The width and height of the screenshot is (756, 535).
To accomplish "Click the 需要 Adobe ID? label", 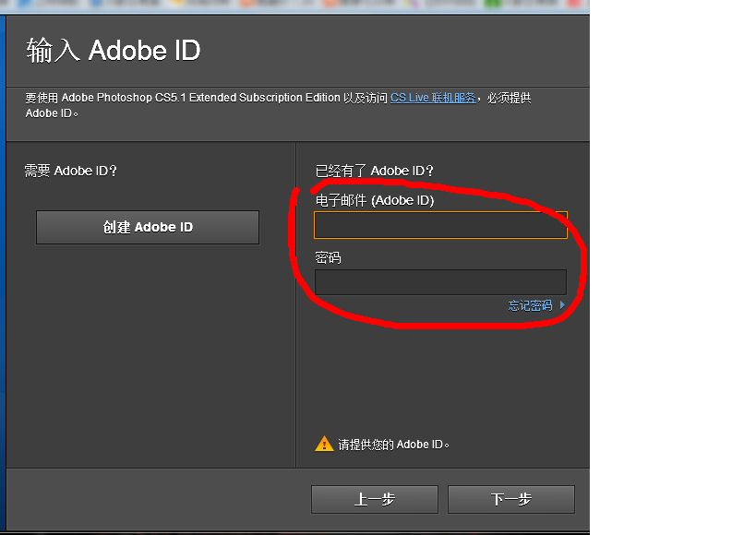I will (71, 171).
